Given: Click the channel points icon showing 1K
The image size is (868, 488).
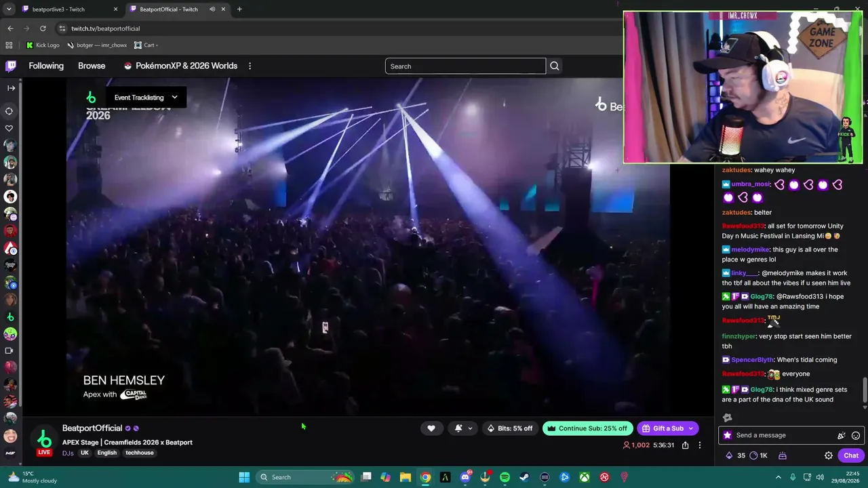Looking at the screenshot, I should (x=758, y=455).
